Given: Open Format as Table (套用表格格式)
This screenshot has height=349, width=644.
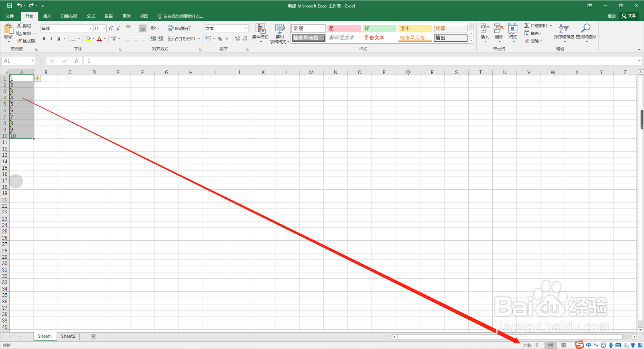Looking at the screenshot, I should pos(279,33).
